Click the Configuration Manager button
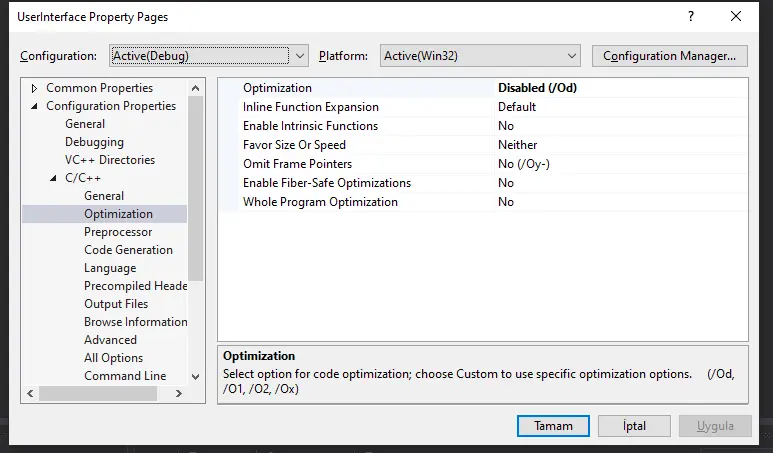Screen dimensions: 773x453 coord(669,56)
